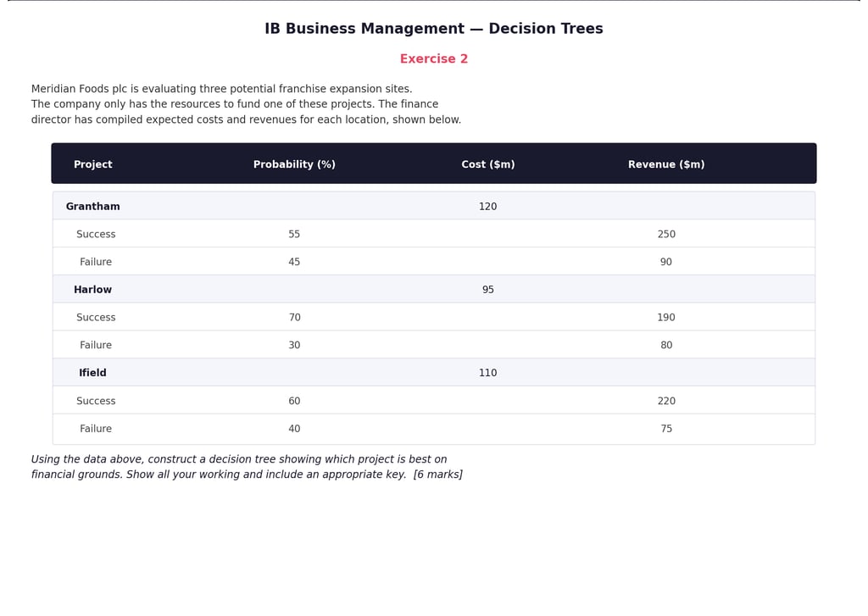Viewport: 868px width, 616px height.
Task: Click 'Success' label under Grantham
Action: (96, 234)
